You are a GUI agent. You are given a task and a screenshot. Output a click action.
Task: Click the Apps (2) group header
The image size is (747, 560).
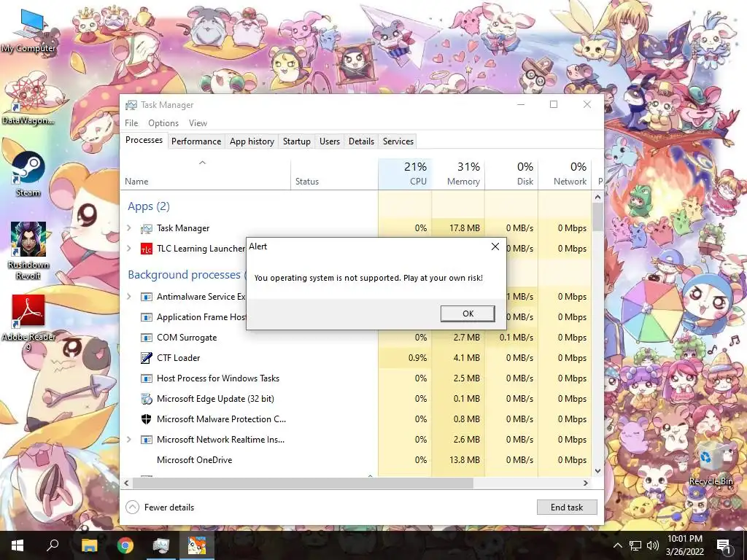(149, 206)
